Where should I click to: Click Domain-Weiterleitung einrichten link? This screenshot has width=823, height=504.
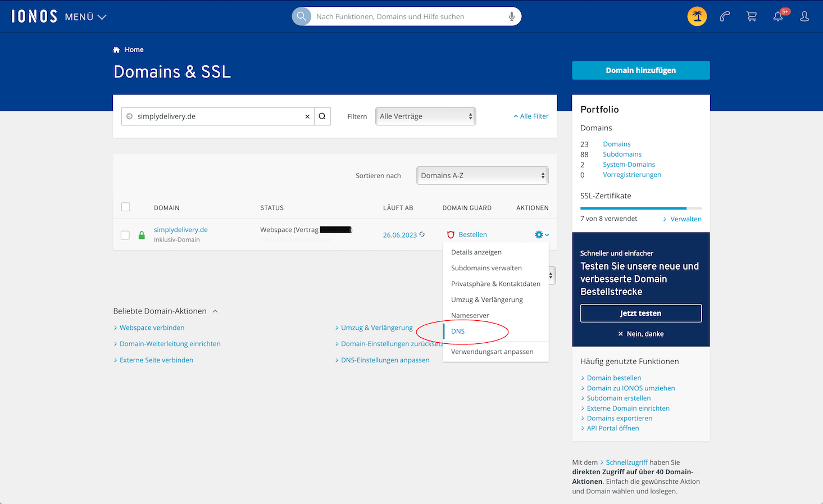coord(170,344)
